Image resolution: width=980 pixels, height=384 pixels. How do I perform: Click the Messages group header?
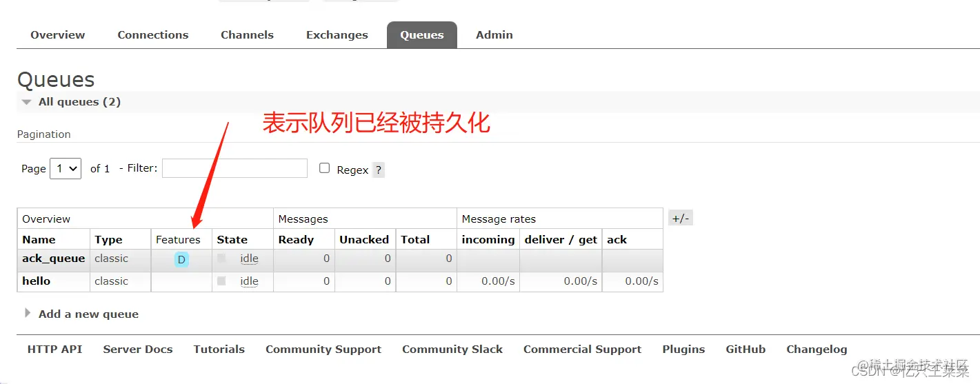(x=303, y=219)
